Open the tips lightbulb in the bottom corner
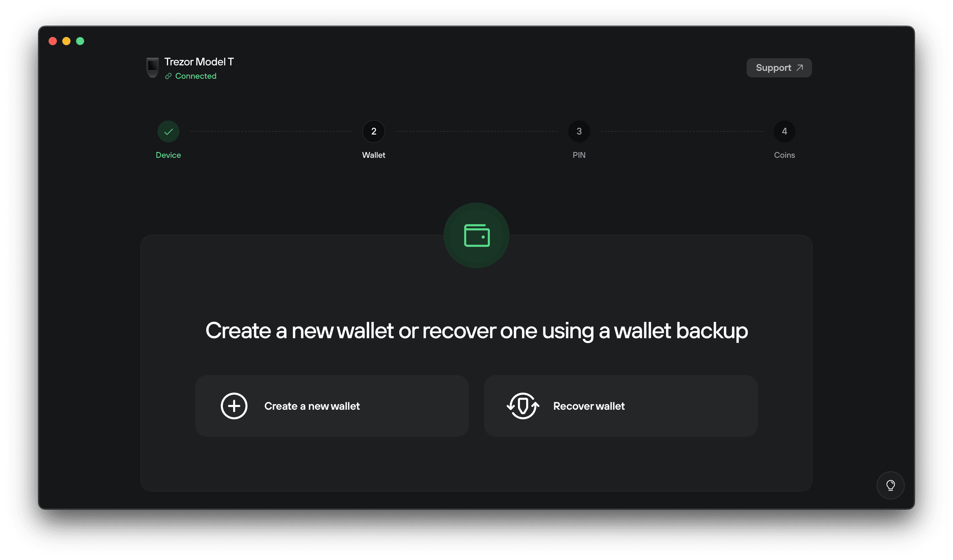953x560 pixels. point(891,485)
